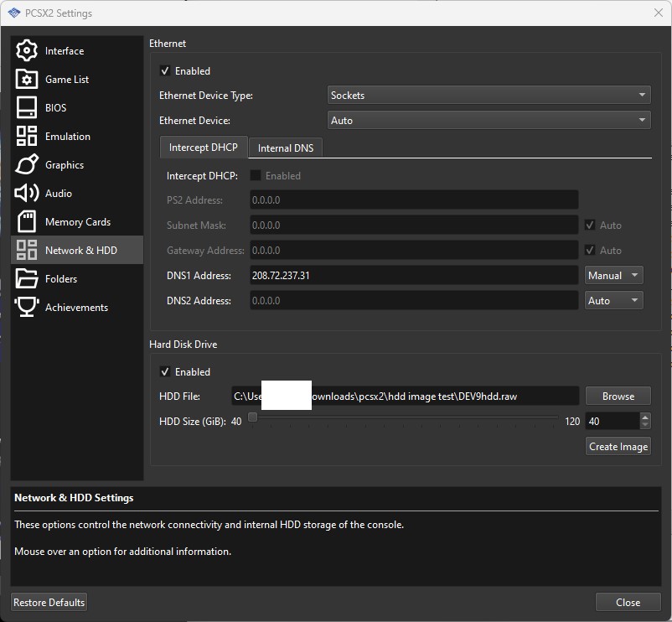Click 'Mouse over an option' help text
Screen dimensions: 672x622
click(122, 552)
